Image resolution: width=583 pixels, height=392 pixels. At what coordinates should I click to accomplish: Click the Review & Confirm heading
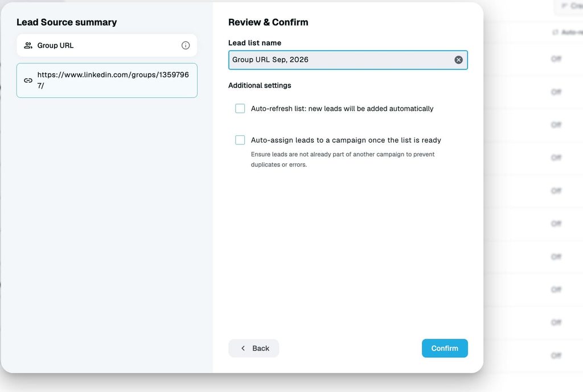[x=268, y=22]
